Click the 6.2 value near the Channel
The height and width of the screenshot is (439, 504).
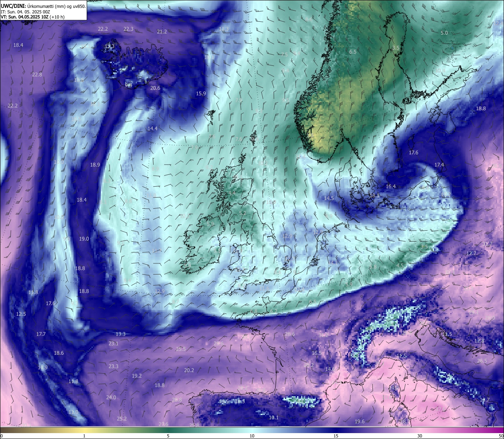click(274, 311)
